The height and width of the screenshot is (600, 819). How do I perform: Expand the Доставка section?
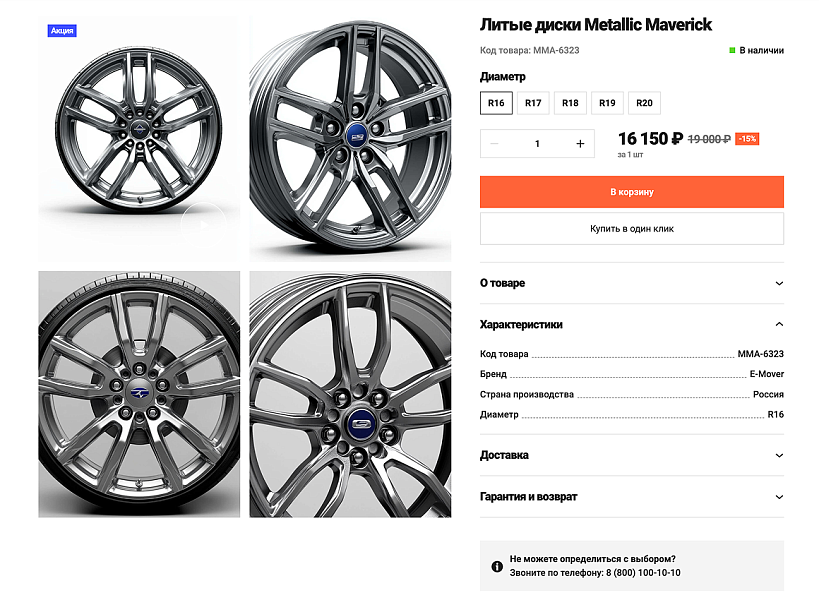pos(631,455)
